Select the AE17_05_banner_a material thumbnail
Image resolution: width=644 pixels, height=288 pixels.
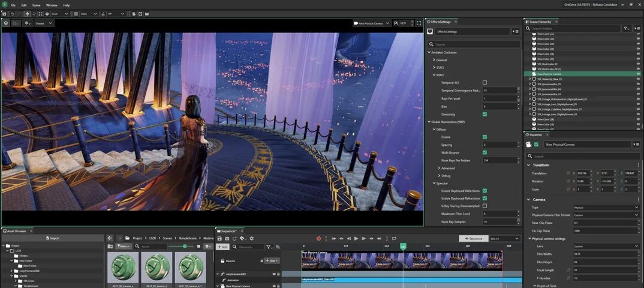point(122,267)
